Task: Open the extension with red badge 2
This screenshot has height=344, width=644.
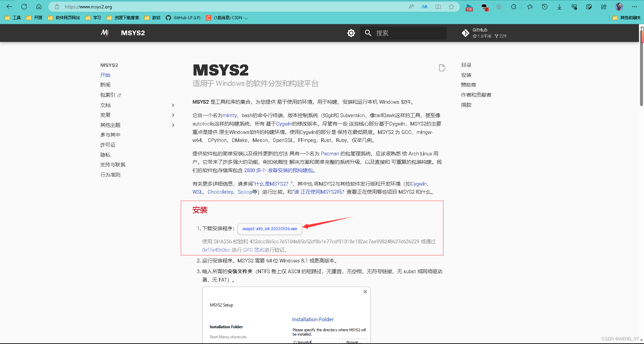Action: (x=484, y=7)
